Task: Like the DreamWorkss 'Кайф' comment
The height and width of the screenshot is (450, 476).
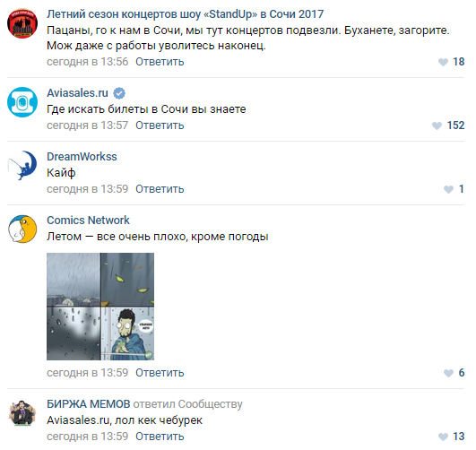Action: tap(448, 189)
